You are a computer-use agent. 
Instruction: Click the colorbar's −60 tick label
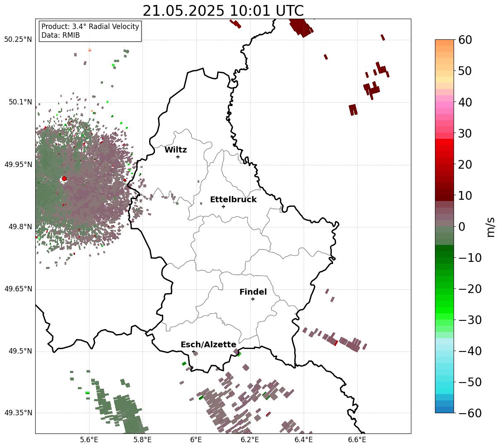[x=470, y=413]
